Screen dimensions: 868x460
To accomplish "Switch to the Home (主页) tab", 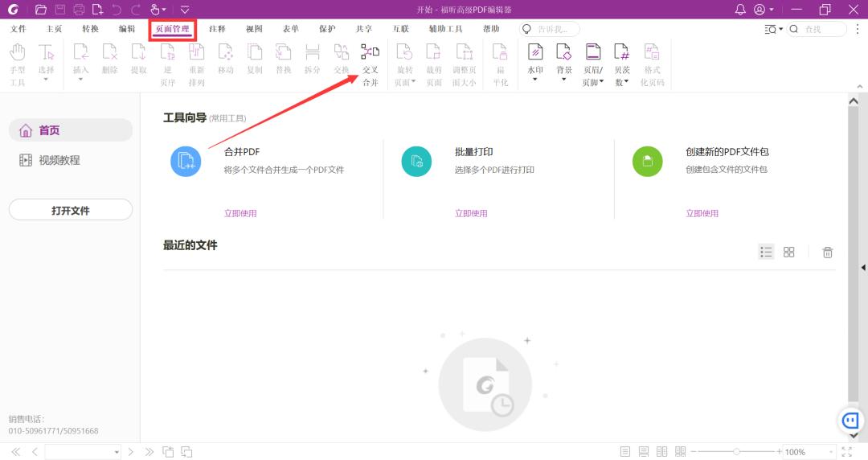I will [55, 29].
